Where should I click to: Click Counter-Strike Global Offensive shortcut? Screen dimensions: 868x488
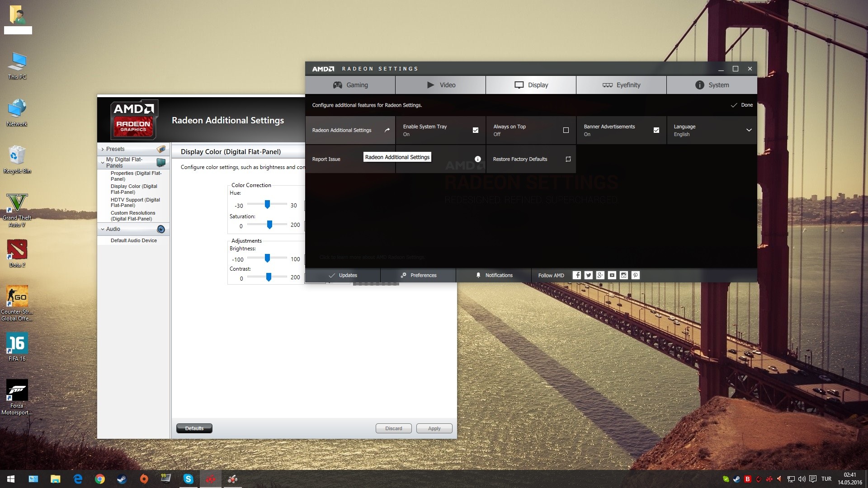[x=17, y=303]
